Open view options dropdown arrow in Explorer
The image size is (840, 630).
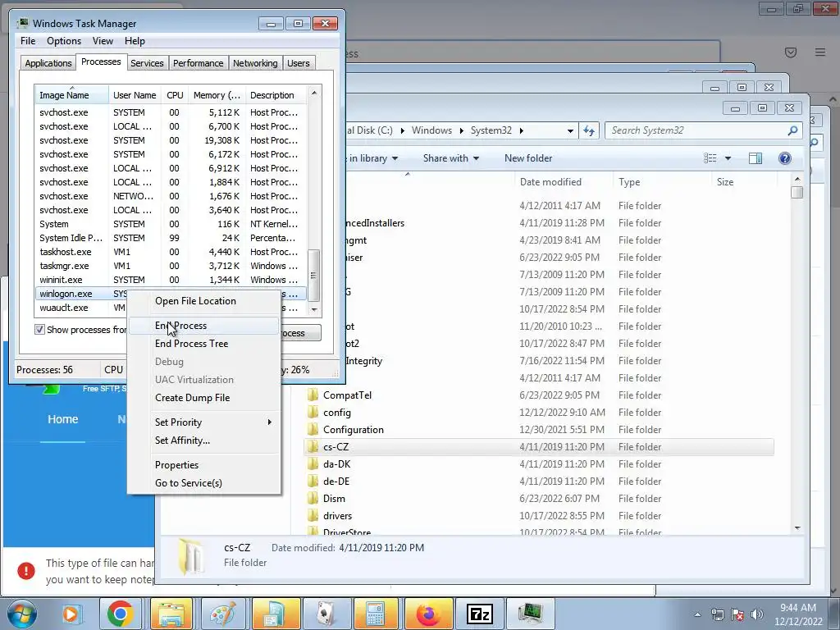tap(728, 158)
